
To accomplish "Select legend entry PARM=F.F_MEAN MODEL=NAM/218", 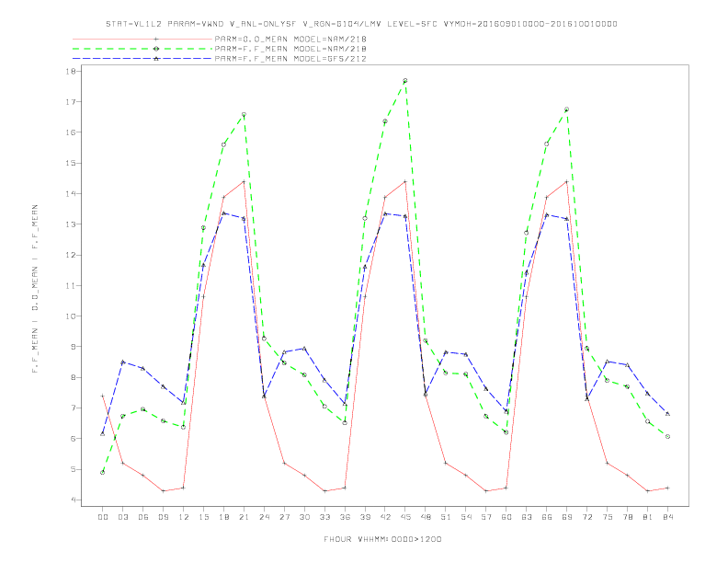I will 290,49.
